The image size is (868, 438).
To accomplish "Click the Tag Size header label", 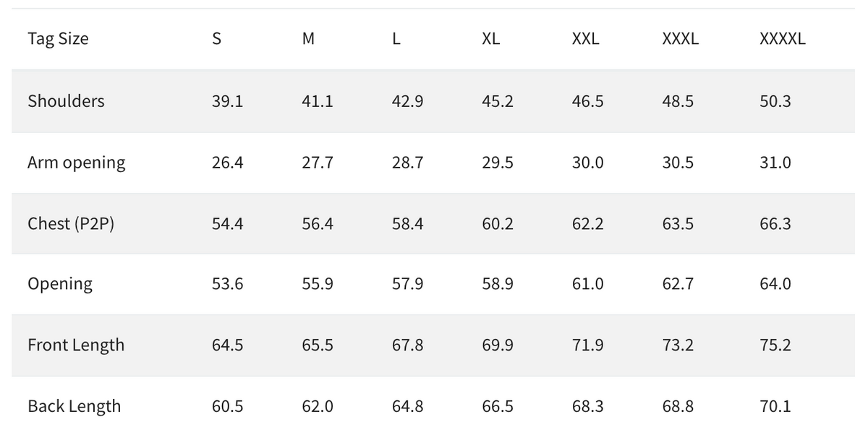I will (58, 39).
